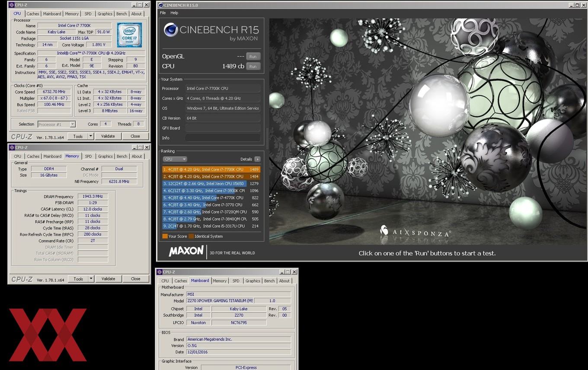Run the CPU benchmark test in Cinebench

[x=253, y=67]
